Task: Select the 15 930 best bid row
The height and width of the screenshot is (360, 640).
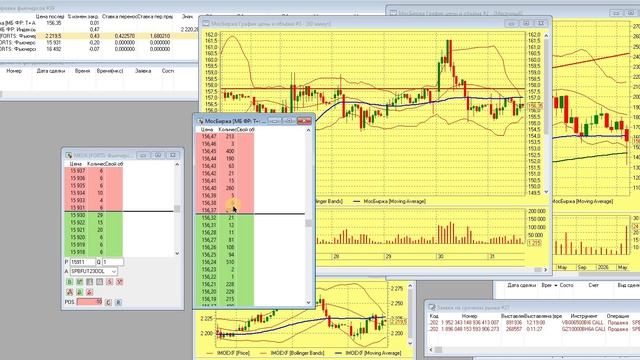Action: [93, 215]
